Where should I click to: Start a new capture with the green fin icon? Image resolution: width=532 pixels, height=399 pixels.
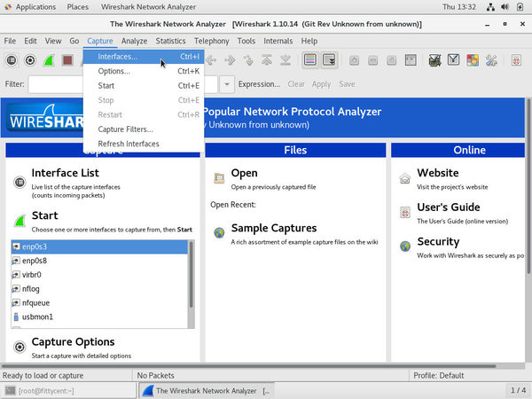point(49,60)
